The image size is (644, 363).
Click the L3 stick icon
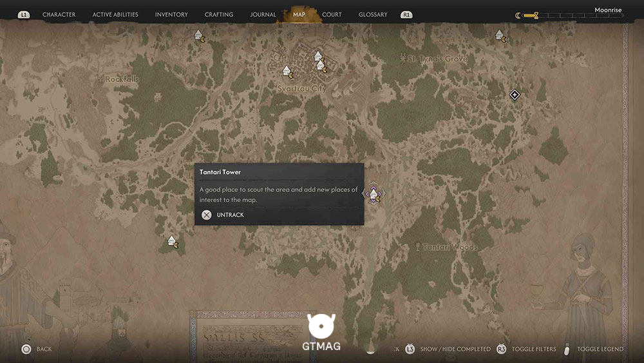[x=410, y=349]
